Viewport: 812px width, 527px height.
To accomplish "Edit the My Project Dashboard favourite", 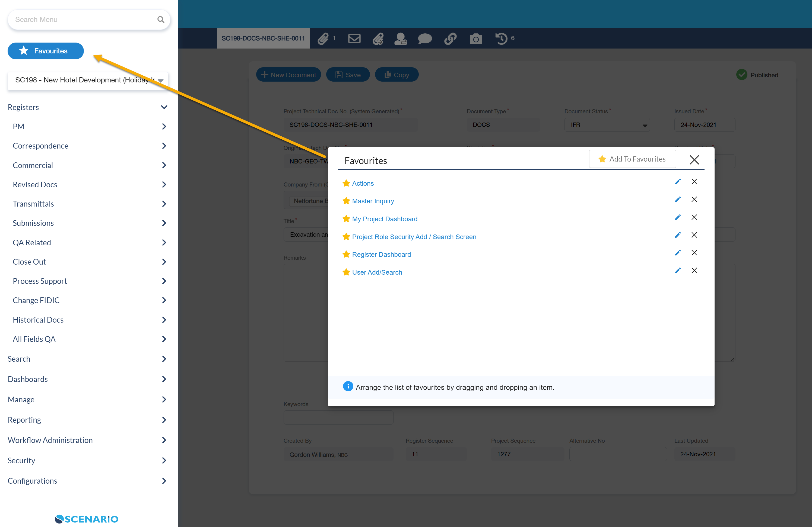I will (678, 217).
